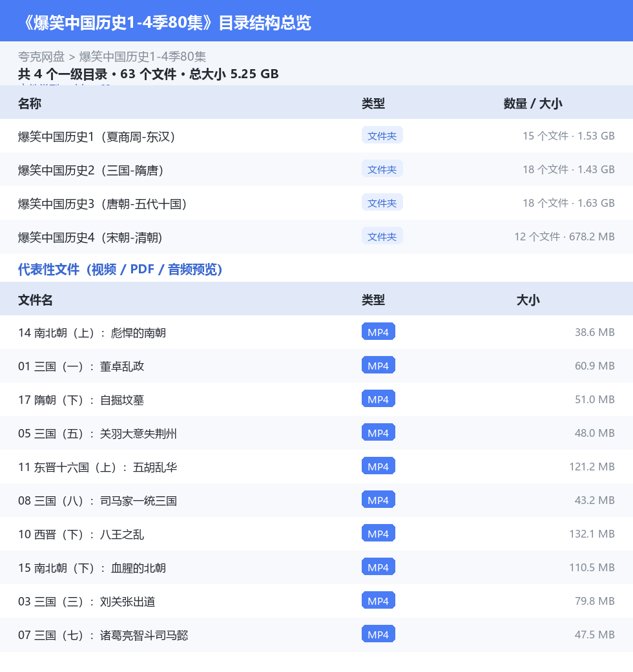
Task: Open file 14 南北朝（上）：彪悍的南朝
Action: tap(92, 333)
